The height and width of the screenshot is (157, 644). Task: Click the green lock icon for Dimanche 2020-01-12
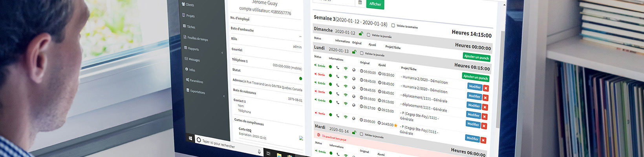(361, 34)
